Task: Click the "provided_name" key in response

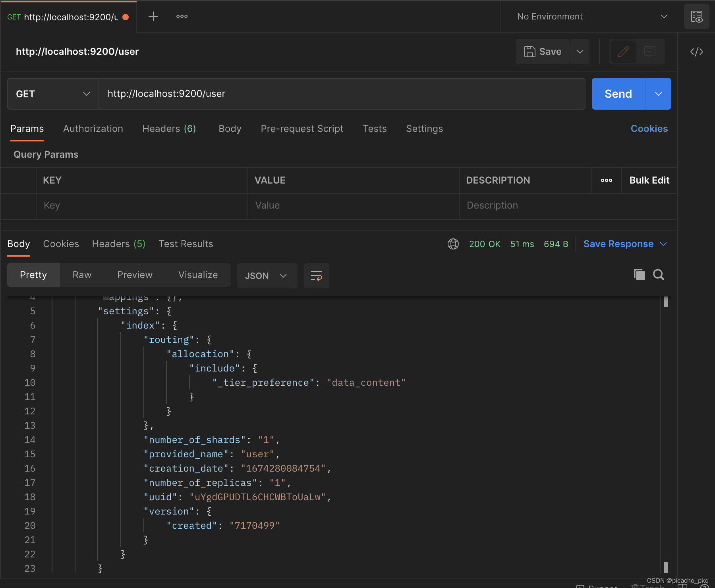Action: click(186, 454)
